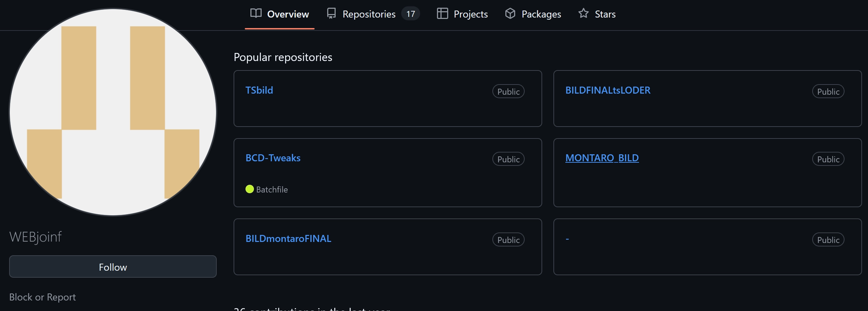Click the Projects table icon

click(x=442, y=13)
